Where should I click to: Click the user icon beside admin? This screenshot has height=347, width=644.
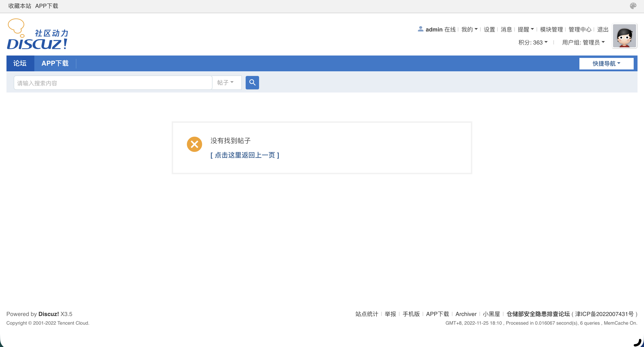pos(420,29)
